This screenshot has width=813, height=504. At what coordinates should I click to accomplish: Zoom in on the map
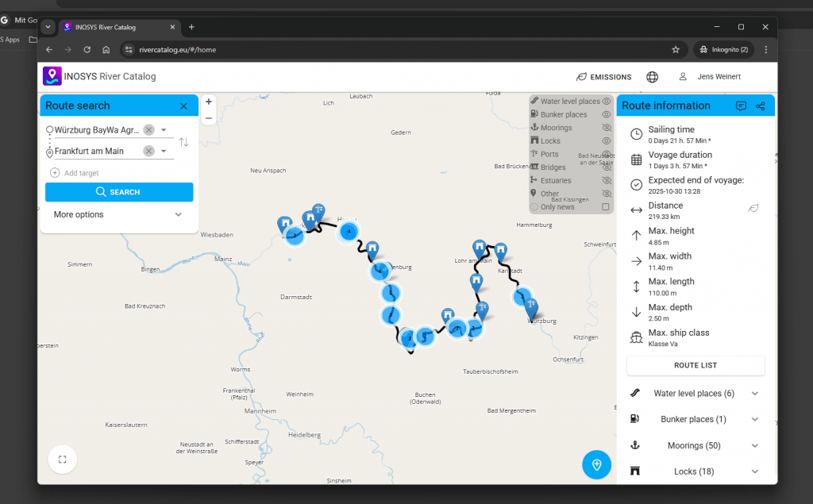click(208, 102)
